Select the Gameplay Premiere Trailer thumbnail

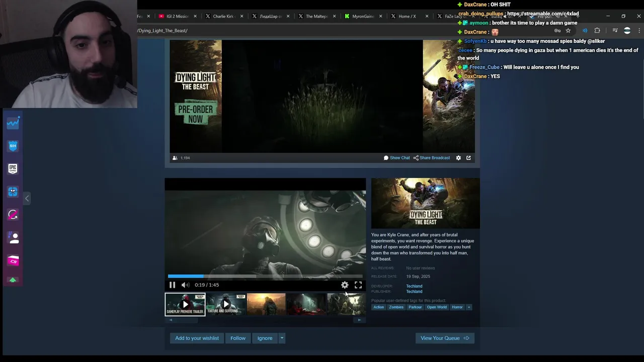pyautogui.click(x=185, y=305)
